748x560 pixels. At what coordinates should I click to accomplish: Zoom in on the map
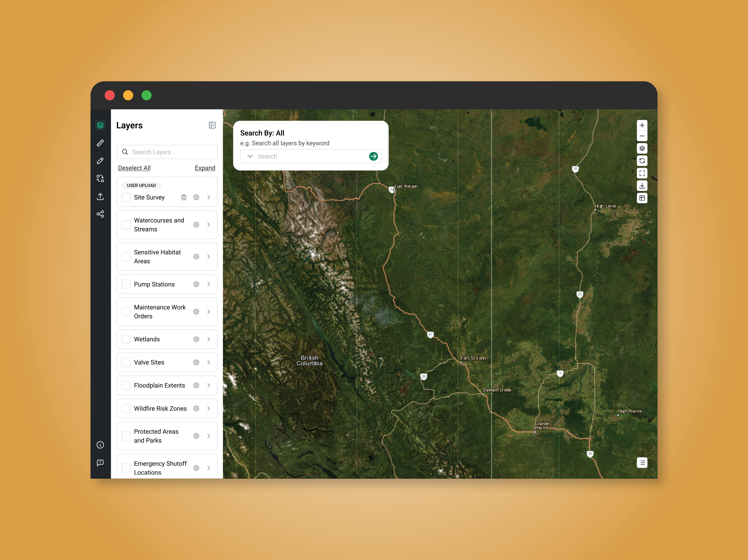(642, 125)
